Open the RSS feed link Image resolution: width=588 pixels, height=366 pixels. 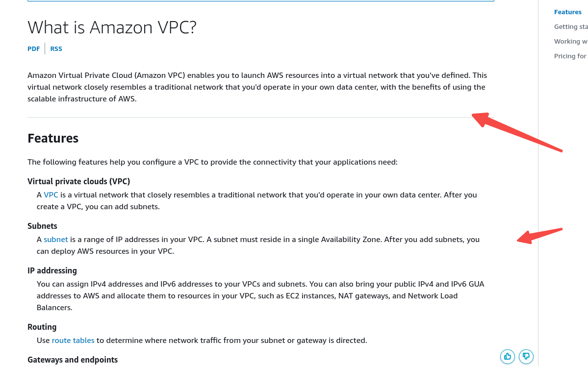click(x=56, y=49)
